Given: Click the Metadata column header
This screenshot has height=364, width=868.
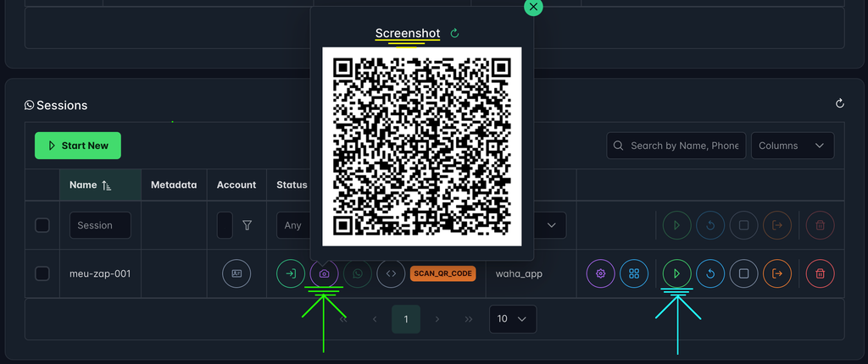Looking at the screenshot, I should [174, 185].
